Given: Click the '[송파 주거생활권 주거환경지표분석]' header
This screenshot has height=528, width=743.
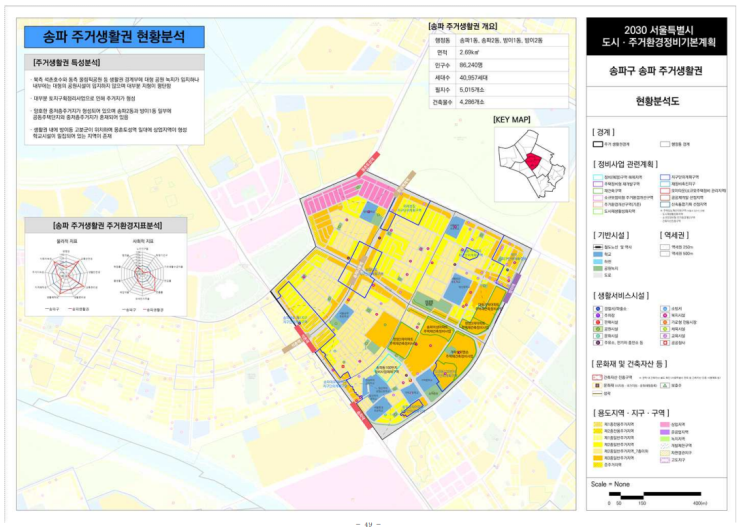Looking at the screenshot, I should (x=107, y=226).
